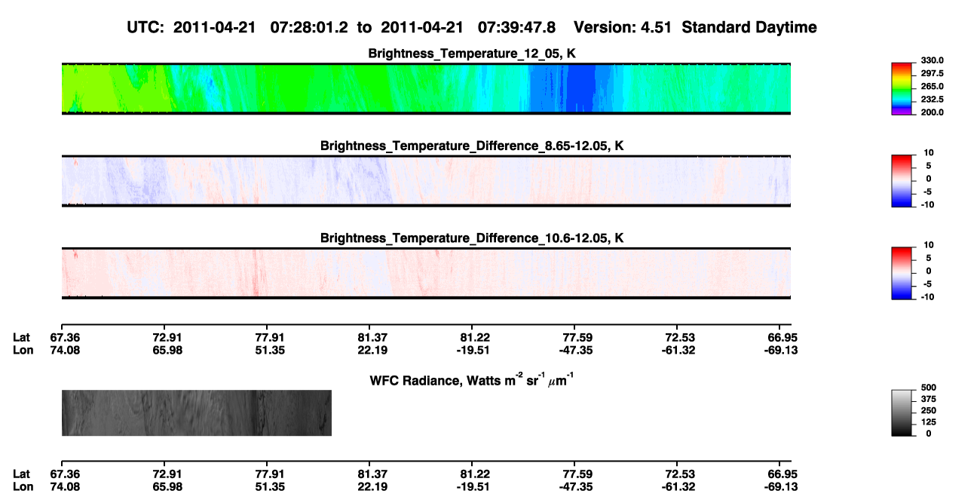Click longitude 65.98 on the upper axis

point(167,350)
